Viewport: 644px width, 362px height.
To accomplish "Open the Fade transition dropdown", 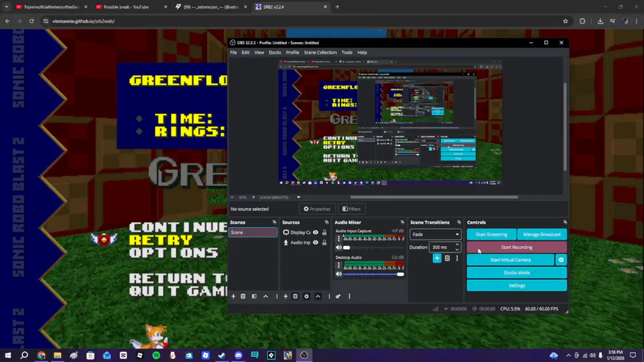I will click(x=435, y=235).
